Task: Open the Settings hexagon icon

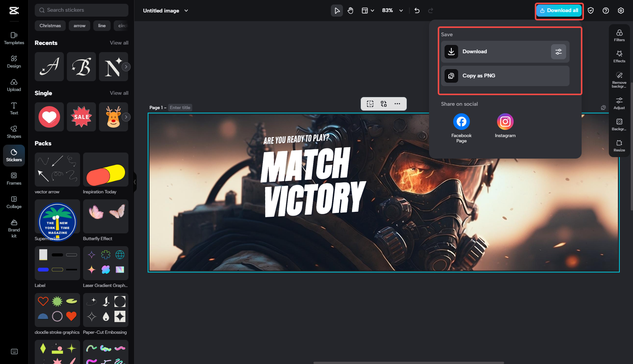Action: click(x=621, y=11)
